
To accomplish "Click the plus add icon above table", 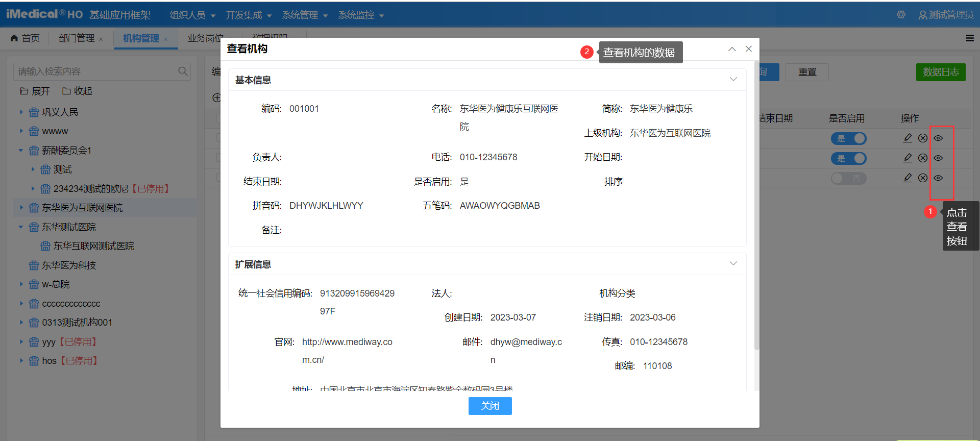I will pos(216,97).
